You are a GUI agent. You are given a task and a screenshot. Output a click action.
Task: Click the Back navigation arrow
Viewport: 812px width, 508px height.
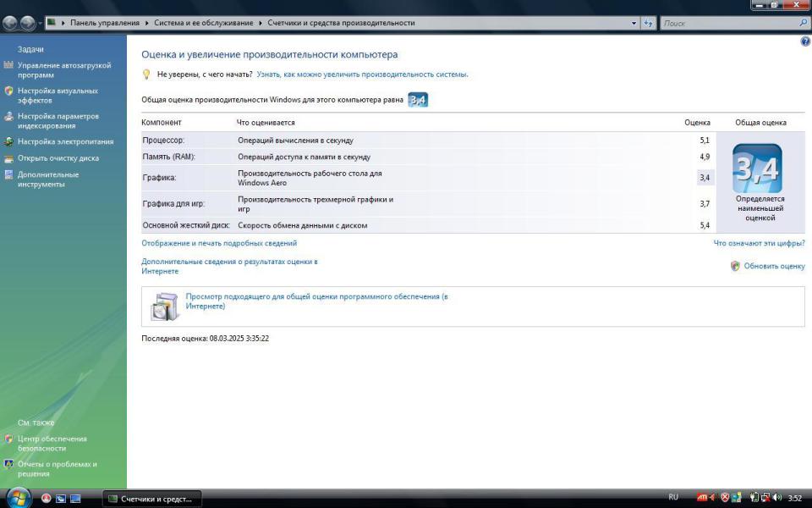pos(10,23)
